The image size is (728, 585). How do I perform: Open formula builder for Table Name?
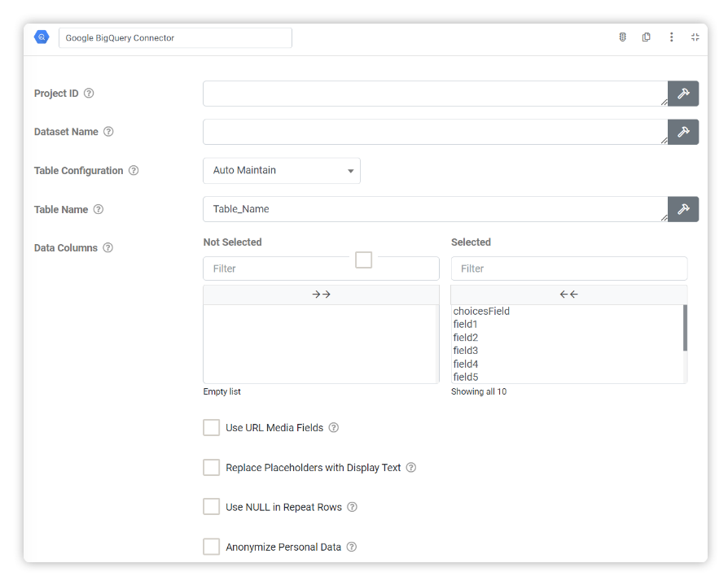click(x=683, y=209)
